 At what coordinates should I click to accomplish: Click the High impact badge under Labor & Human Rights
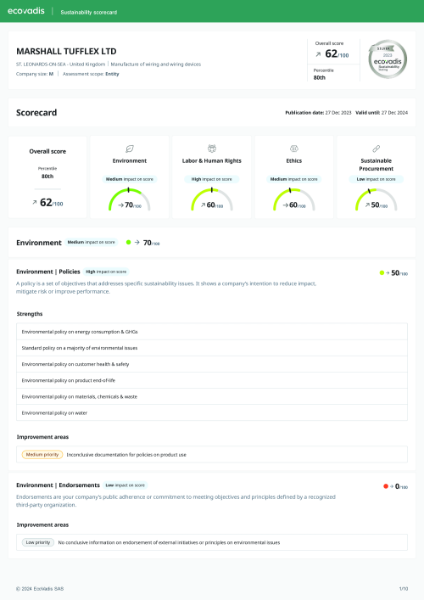click(x=212, y=179)
